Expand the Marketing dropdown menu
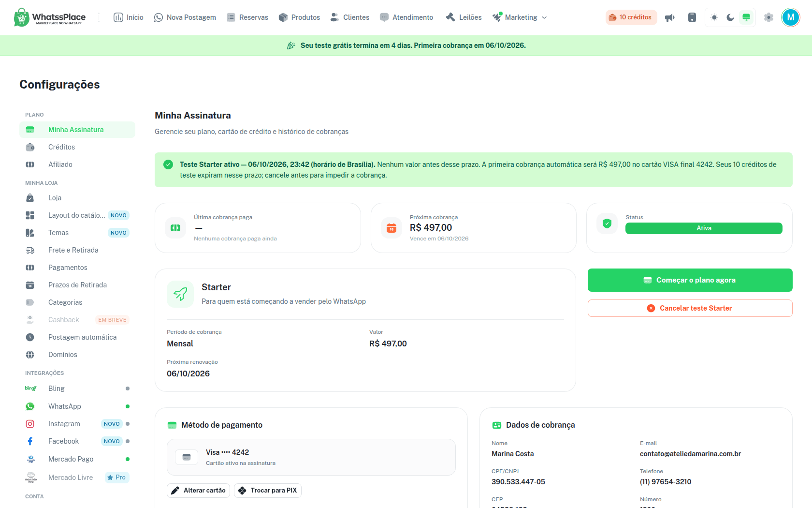812x508 pixels. [x=520, y=17]
